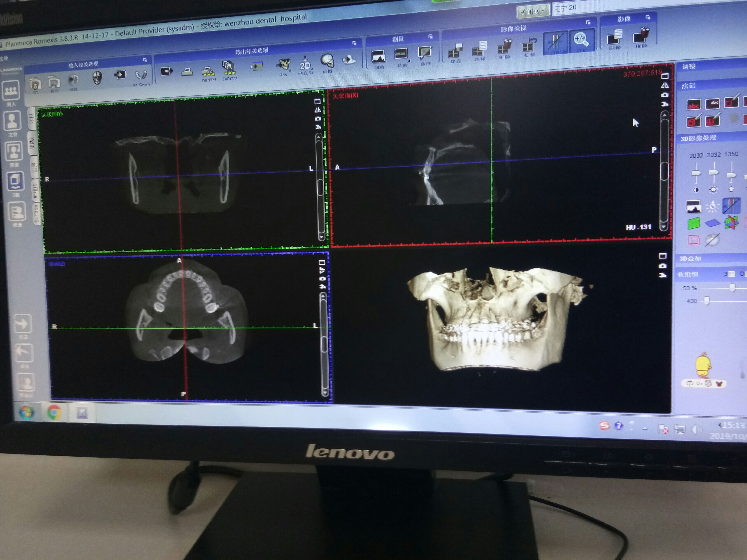Adjust the contrast vertical slider
This screenshot has width=747, height=560.
tap(696, 173)
